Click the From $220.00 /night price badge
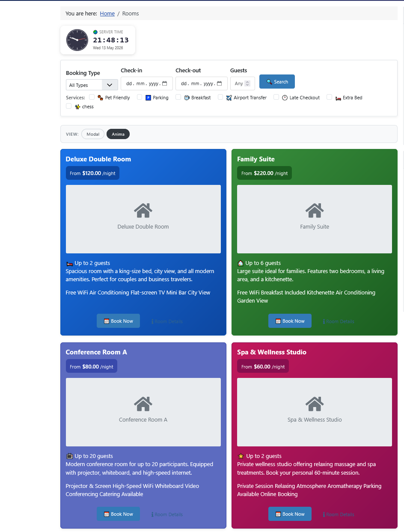404x532 pixels. tap(264, 173)
